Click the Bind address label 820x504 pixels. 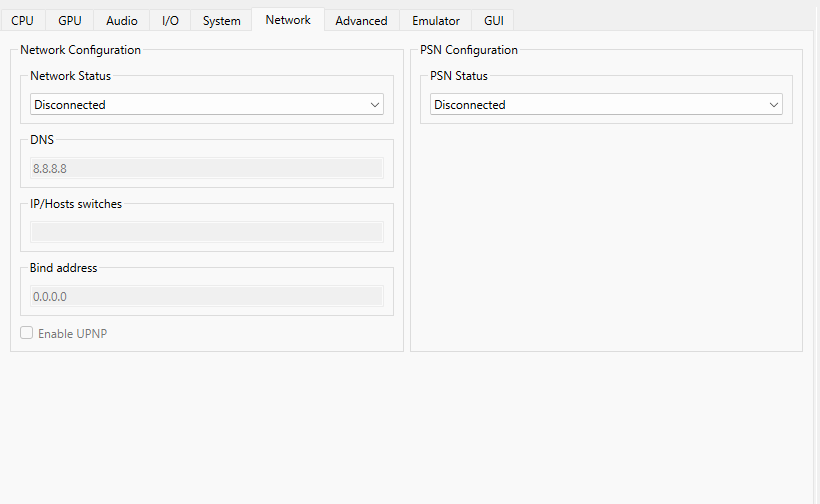(x=63, y=268)
